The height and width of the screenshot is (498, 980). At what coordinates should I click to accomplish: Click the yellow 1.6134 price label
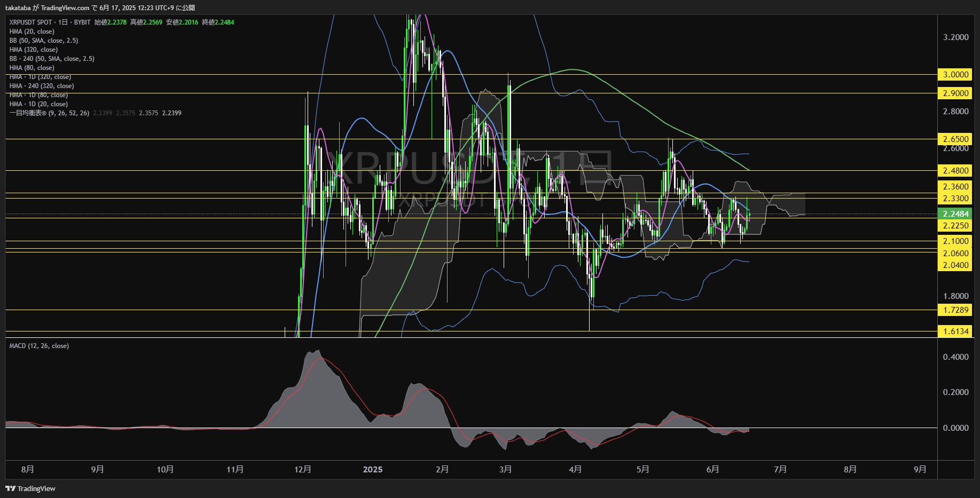[x=955, y=331]
